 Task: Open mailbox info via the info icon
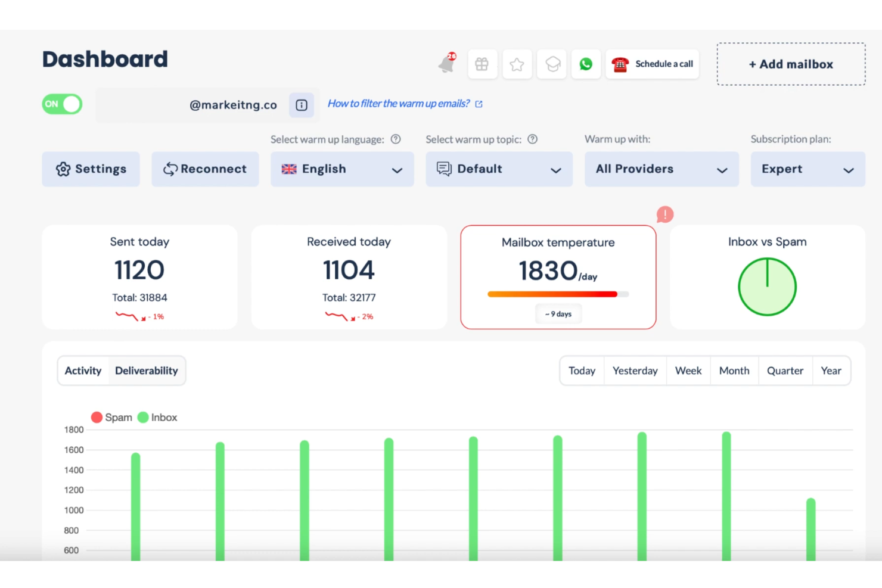302,105
